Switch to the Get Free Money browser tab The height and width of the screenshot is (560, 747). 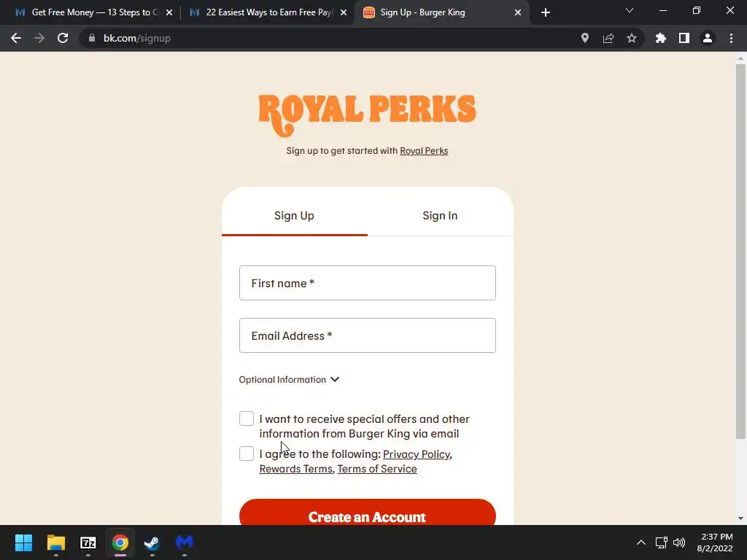(x=94, y=12)
